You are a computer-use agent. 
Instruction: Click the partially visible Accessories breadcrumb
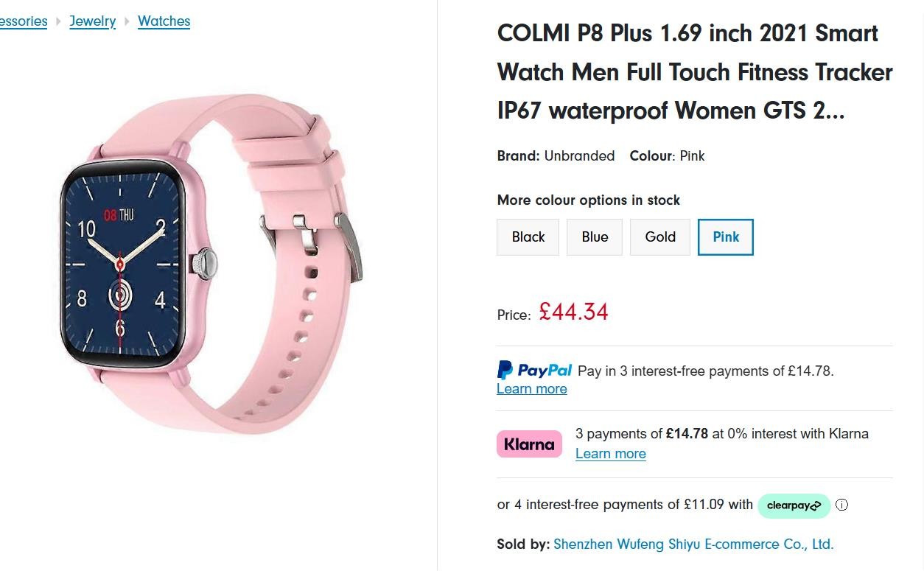(x=23, y=21)
